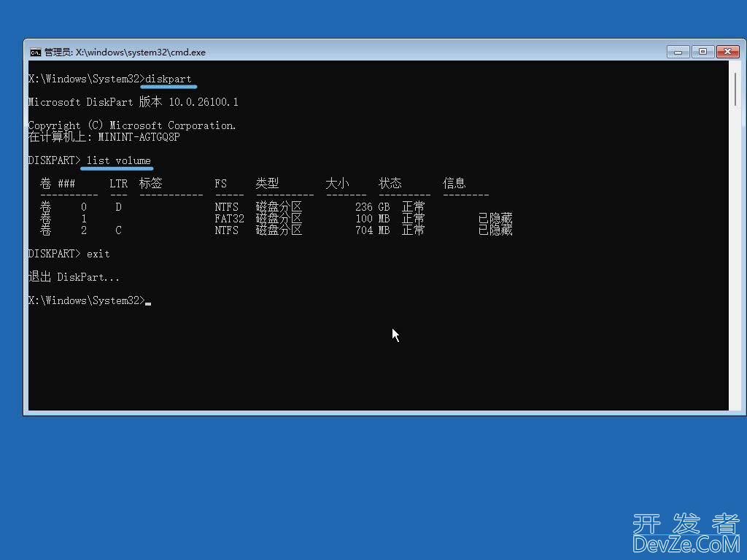Click the 'LTR' column header

point(119,184)
